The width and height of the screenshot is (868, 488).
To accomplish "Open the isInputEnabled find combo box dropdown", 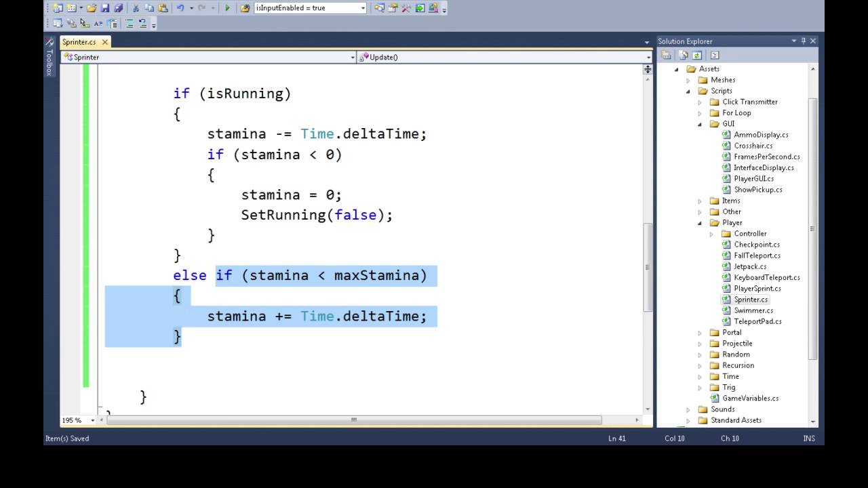I will point(363,8).
